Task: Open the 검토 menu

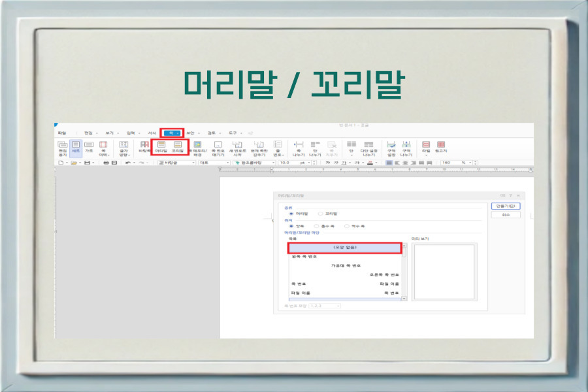Action: (x=212, y=133)
